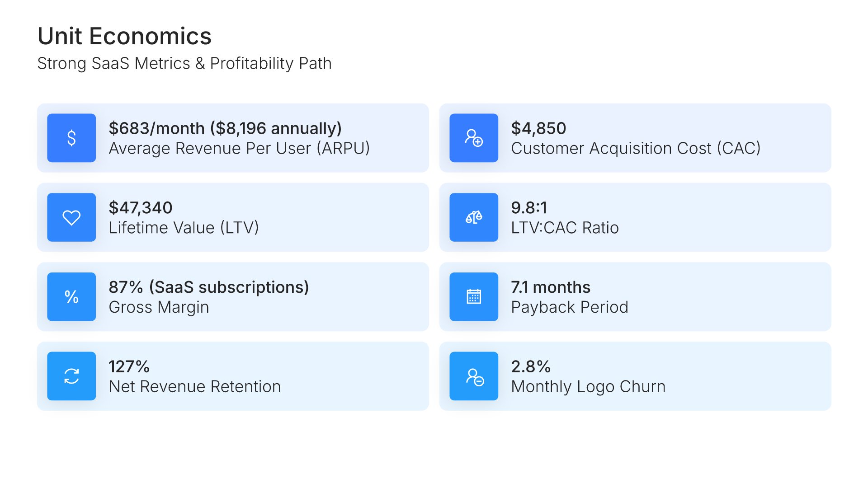This screenshot has height=488, width=868.
Task: Click the refresh arrows Retention icon
Action: click(71, 376)
